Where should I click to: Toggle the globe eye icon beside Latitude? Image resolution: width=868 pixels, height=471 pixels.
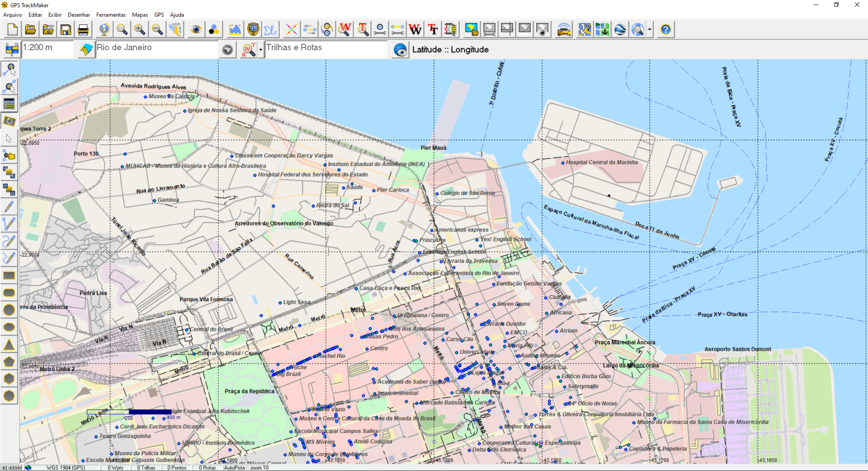pos(401,50)
